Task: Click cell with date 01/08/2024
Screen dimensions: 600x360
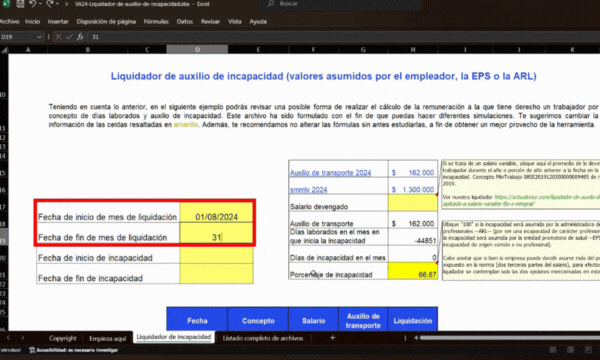Action: point(216,213)
